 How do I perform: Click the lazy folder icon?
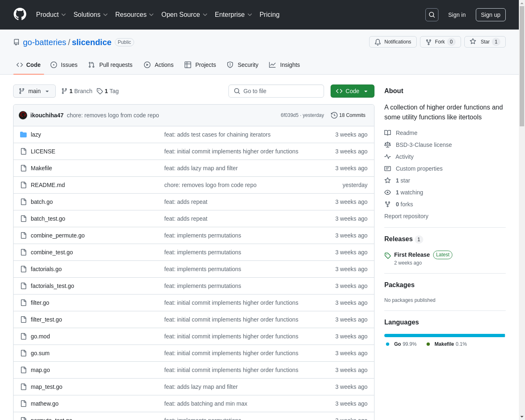pyautogui.click(x=23, y=135)
